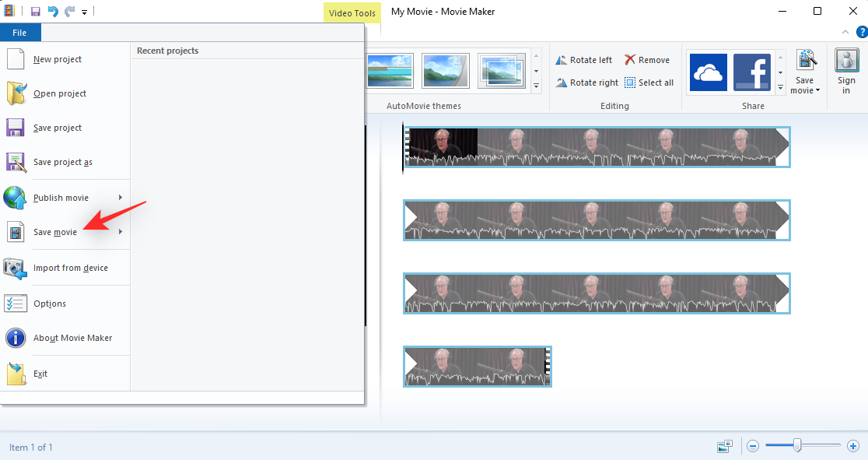Viewport: 868px width, 460px height.
Task: Remove the selected clip
Action: pyautogui.click(x=647, y=60)
